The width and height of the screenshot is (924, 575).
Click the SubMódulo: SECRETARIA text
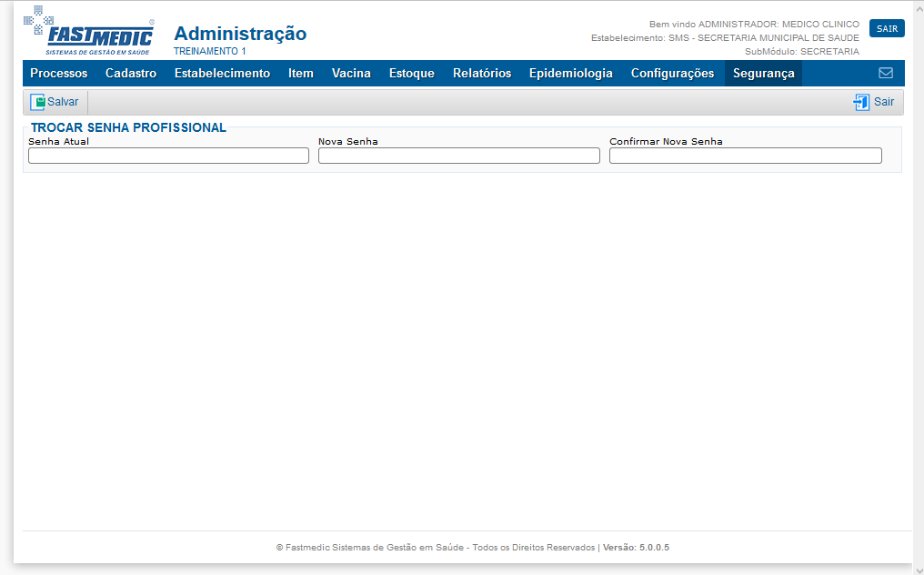pyautogui.click(x=802, y=51)
